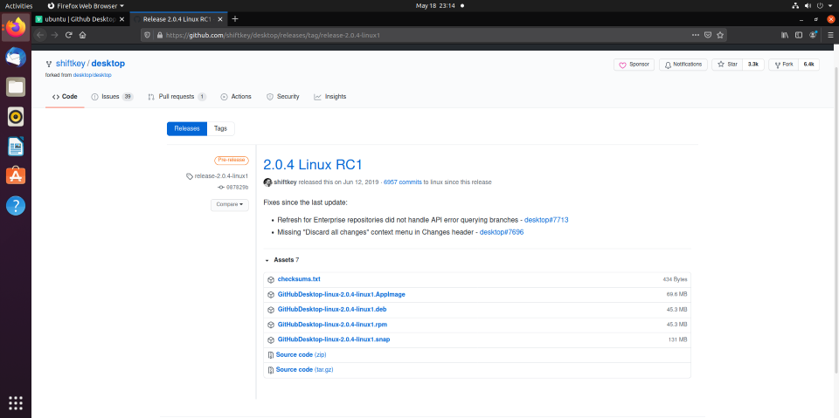
Task: Open the Pull requests tab
Action: pos(176,97)
